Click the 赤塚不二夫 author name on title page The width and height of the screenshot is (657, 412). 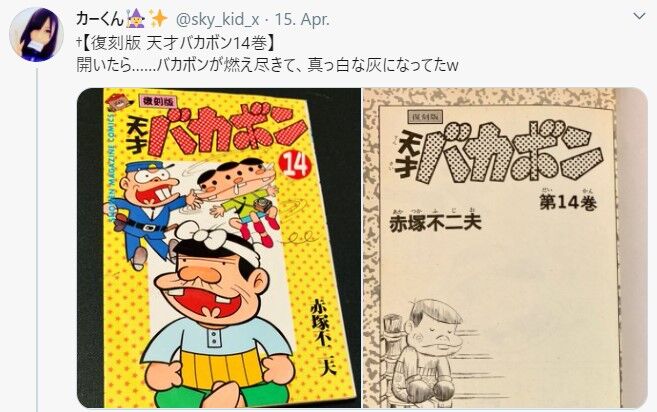click(x=435, y=223)
